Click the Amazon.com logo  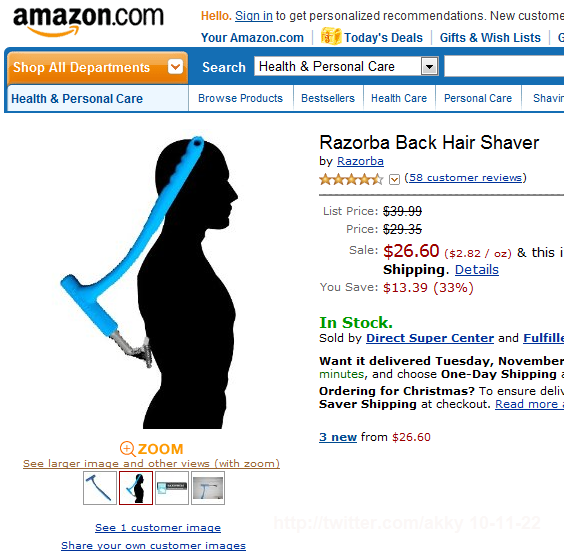coord(88,22)
